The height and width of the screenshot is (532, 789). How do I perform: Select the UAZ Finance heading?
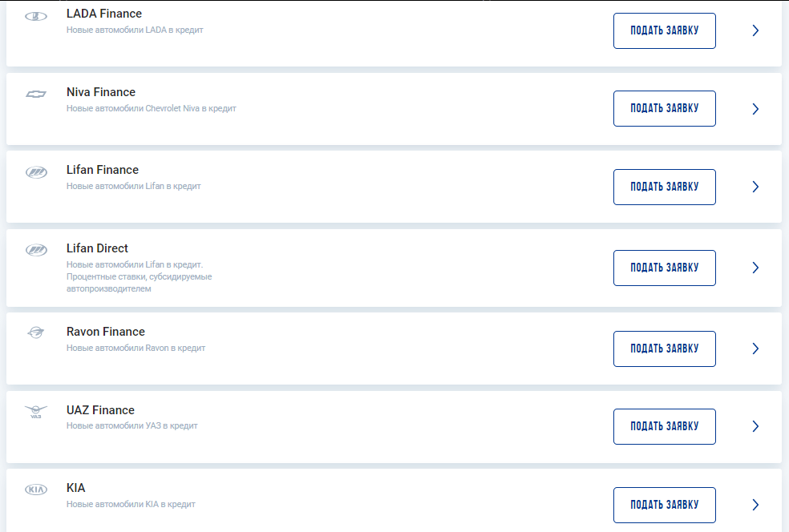pyautogui.click(x=100, y=410)
